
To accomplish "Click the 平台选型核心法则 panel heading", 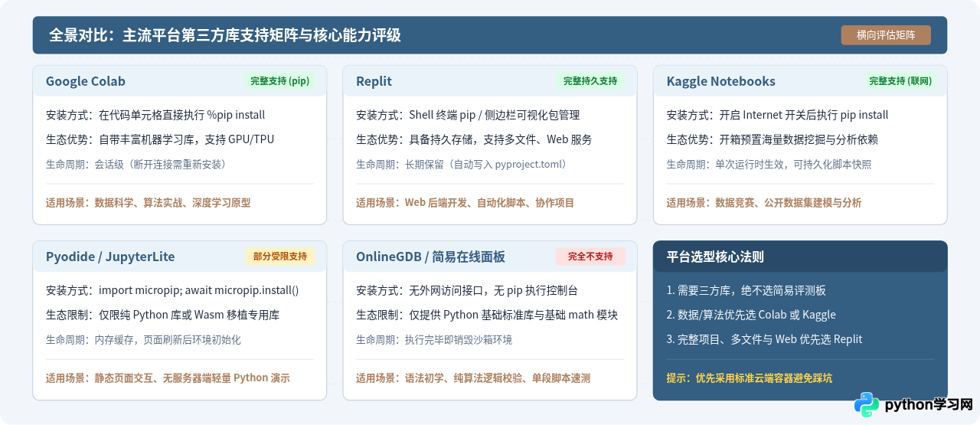I will pyautogui.click(x=715, y=257).
